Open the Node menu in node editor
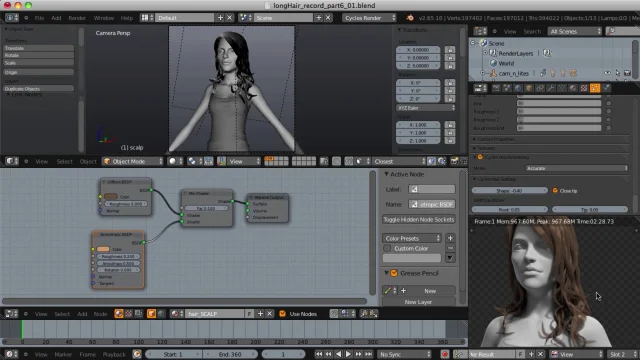The image size is (640, 360). click(100, 314)
